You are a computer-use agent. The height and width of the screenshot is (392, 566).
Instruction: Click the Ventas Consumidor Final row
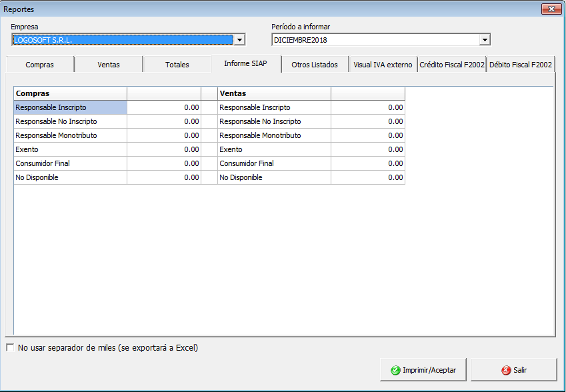pos(274,163)
